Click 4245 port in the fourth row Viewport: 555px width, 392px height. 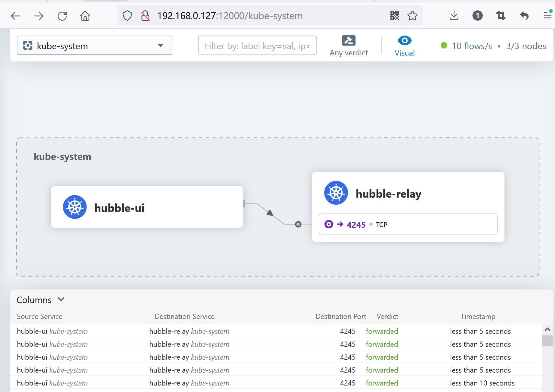(x=348, y=370)
